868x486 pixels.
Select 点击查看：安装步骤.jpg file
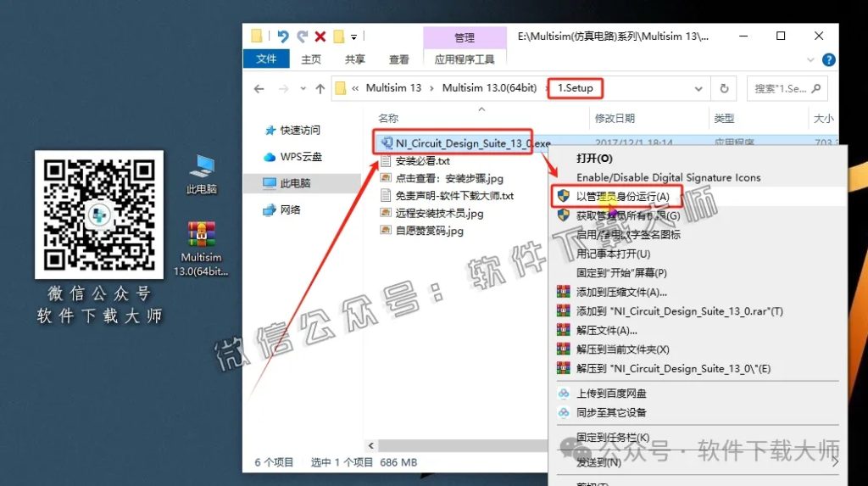449,178
